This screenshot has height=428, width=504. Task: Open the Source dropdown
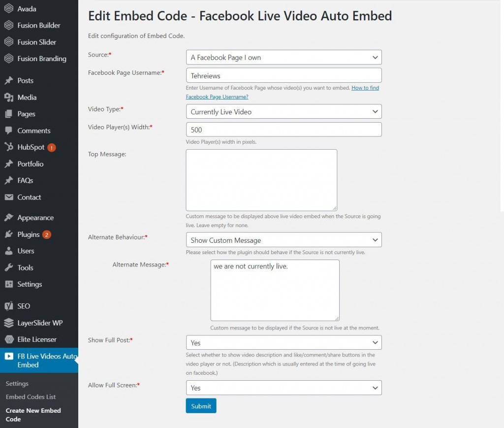click(284, 57)
